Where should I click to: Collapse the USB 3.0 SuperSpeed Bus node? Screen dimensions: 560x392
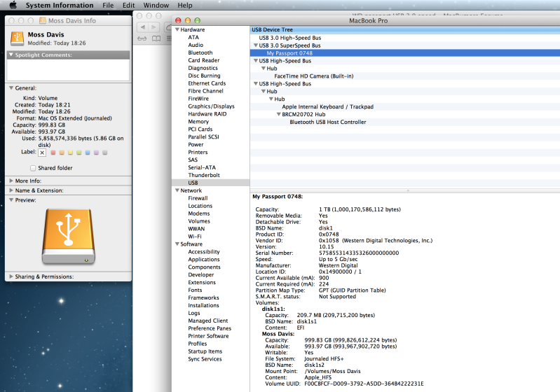click(x=256, y=45)
